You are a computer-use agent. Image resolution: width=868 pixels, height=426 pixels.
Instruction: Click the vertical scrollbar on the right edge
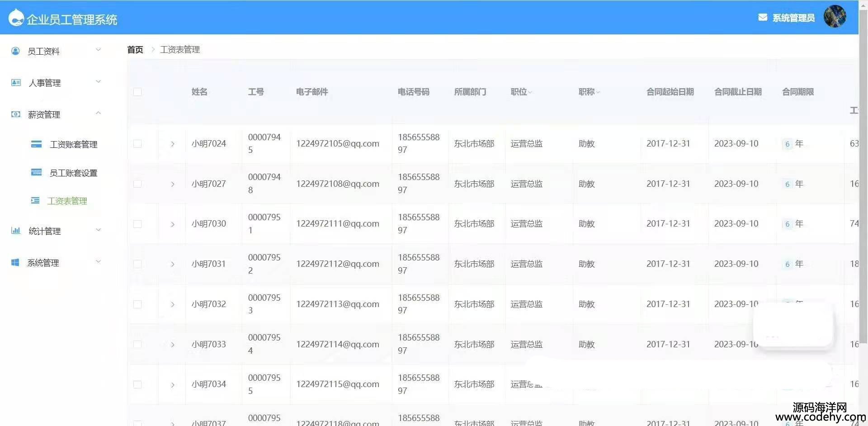click(863, 181)
